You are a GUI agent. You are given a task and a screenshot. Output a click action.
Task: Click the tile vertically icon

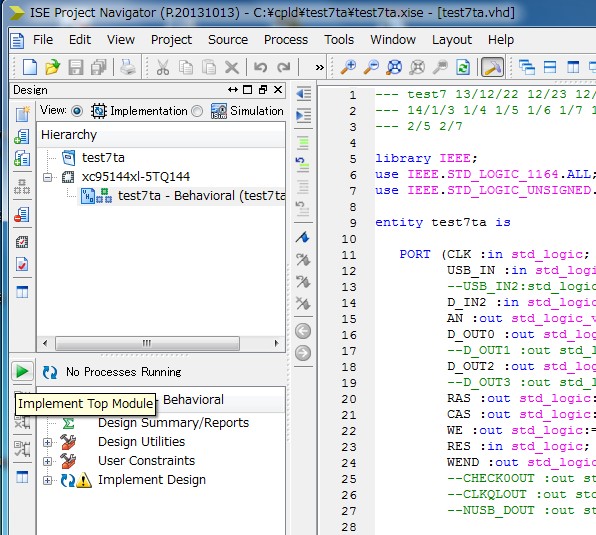tap(573, 68)
